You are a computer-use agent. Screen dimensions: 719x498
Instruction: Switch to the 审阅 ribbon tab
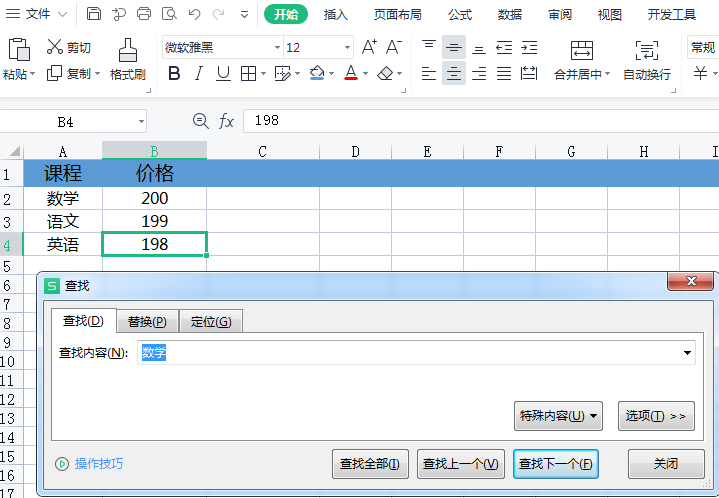click(560, 15)
